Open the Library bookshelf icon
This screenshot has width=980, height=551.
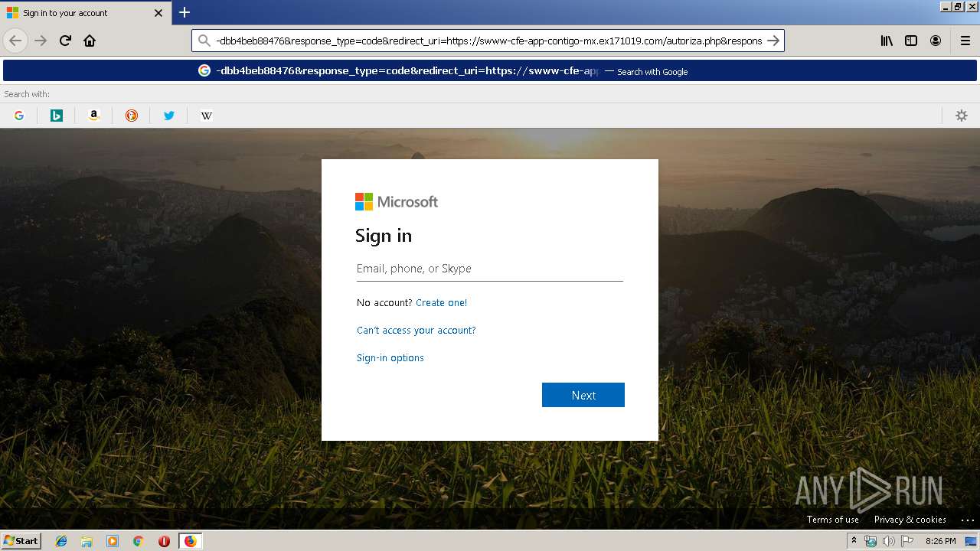point(887,41)
